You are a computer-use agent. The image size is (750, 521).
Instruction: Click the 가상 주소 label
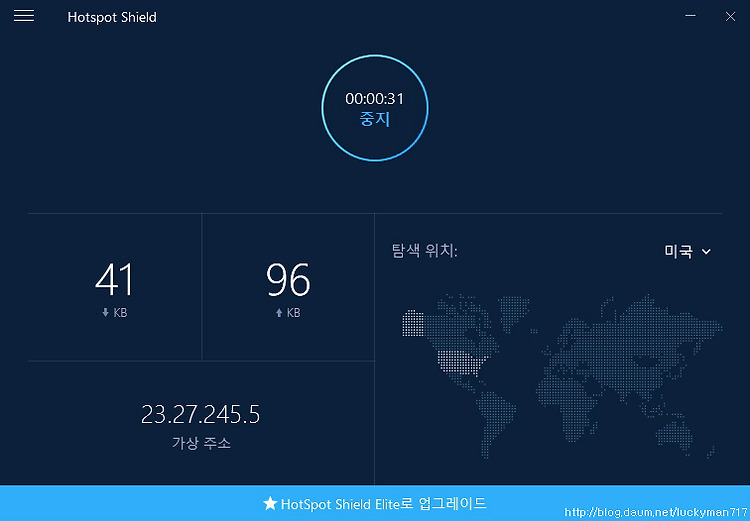point(201,443)
